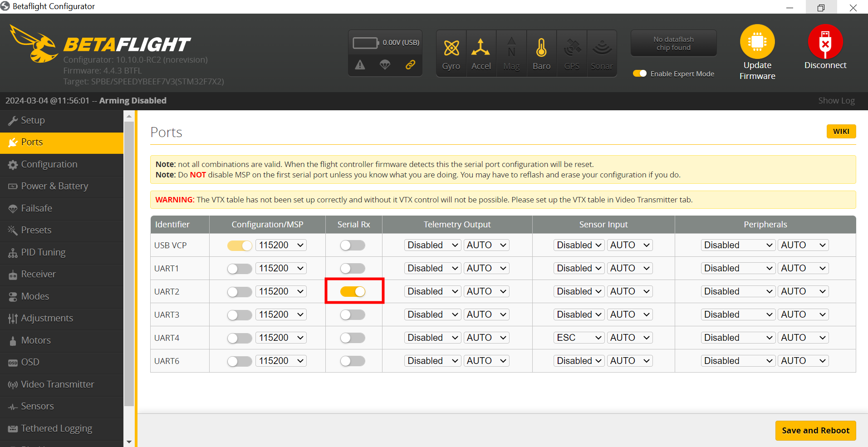Open UART2 Telemetry Output dropdown
868x447 pixels.
432,291
